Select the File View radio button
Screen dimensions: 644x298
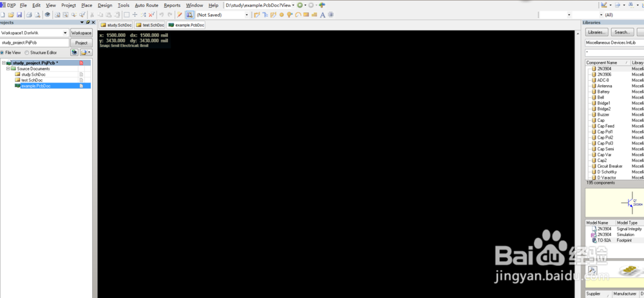click(x=3, y=53)
